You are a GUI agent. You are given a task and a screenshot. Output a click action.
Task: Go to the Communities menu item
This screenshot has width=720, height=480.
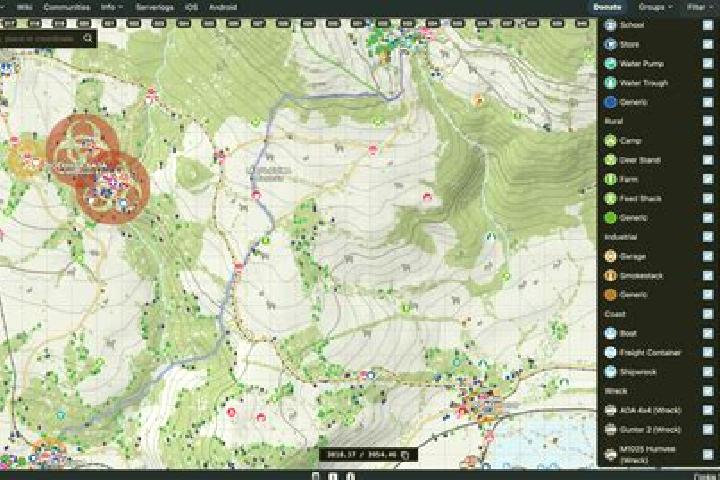pos(67,7)
